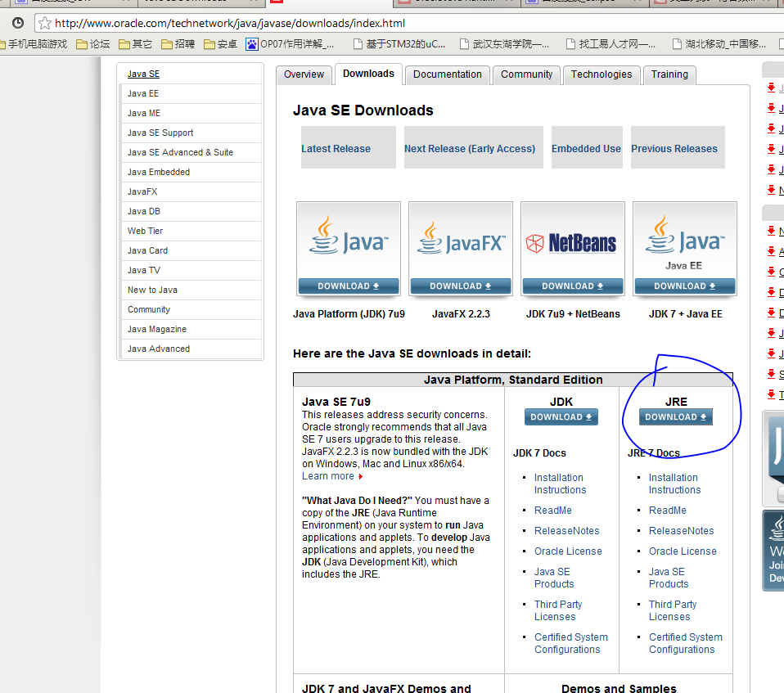Viewport: 784px width, 693px height.
Task: Open the 招聘 bookmarks folder
Action: pos(178,44)
